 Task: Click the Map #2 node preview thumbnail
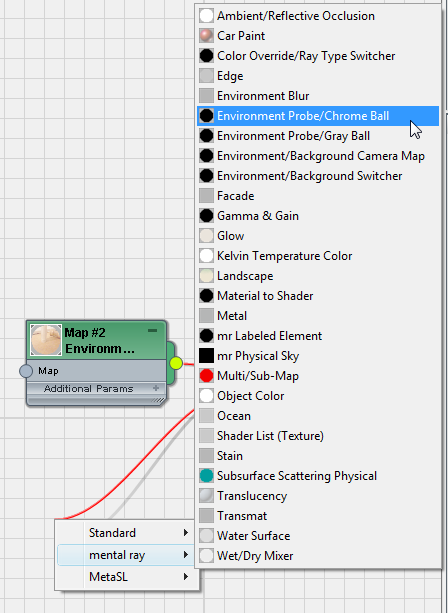(x=46, y=340)
